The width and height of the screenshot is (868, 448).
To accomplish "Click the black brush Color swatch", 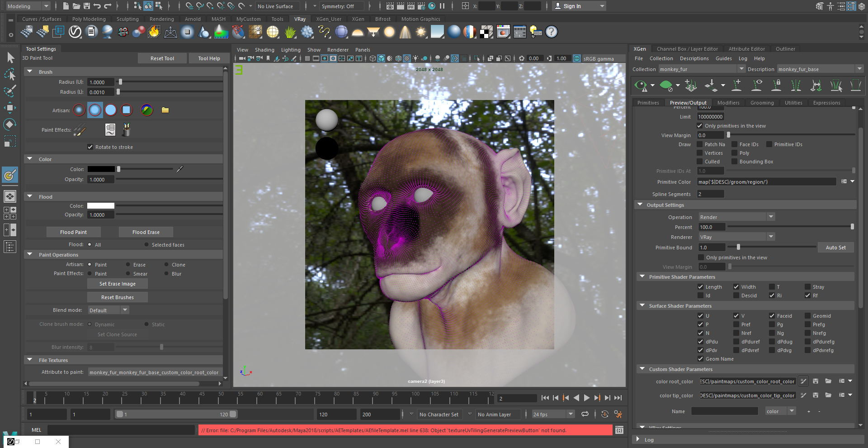I will [x=101, y=169].
